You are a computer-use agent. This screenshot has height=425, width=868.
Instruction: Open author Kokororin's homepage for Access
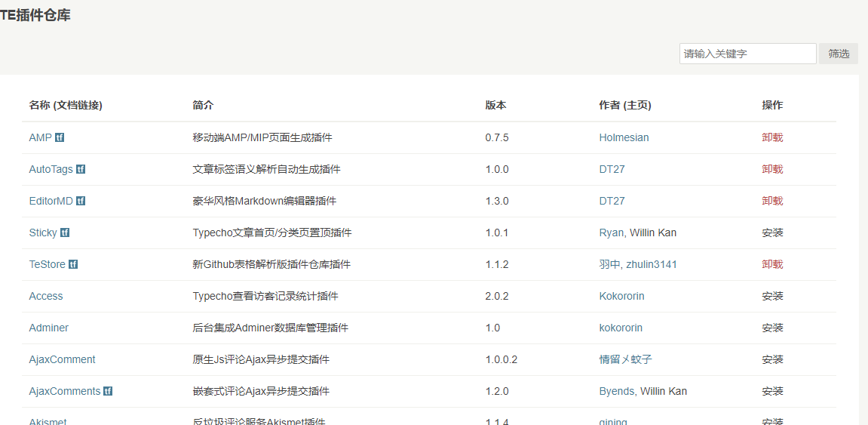(x=621, y=297)
